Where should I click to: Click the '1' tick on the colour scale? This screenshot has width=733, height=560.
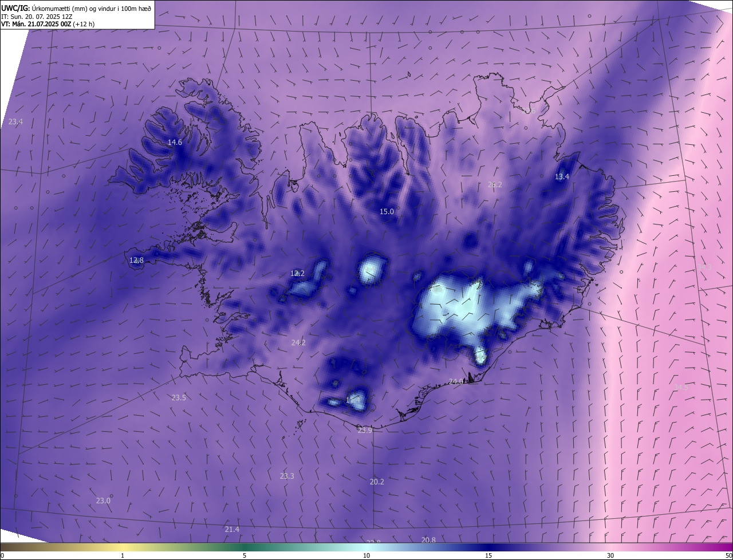pyautogui.click(x=123, y=555)
